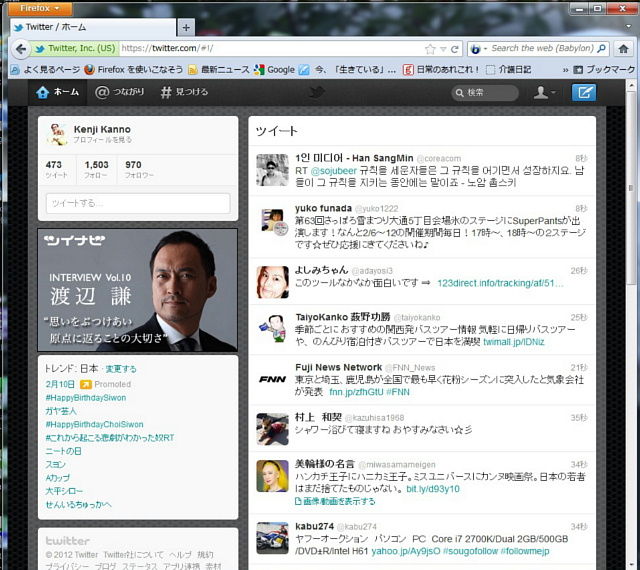The height and width of the screenshot is (570, 640).
Task: Open the 日常のあれこれ！ bookmark
Action: pos(442,70)
